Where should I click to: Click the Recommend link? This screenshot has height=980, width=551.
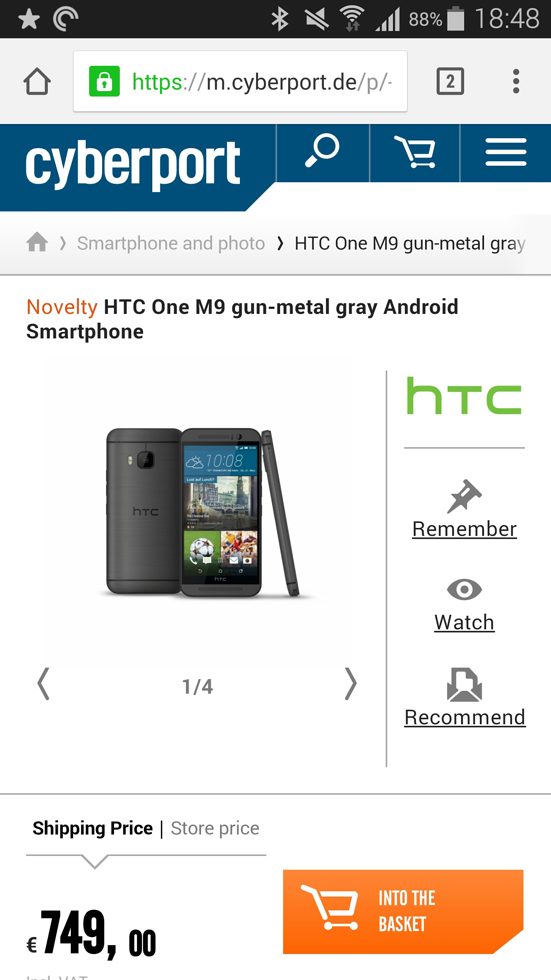(x=465, y=717)
